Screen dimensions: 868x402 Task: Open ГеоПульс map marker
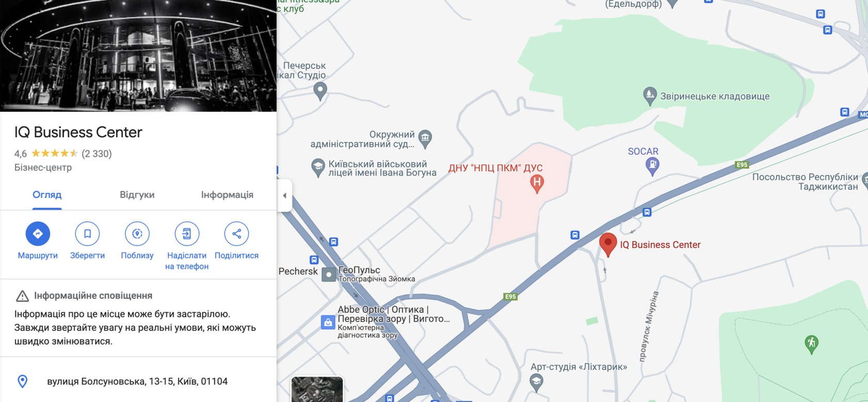point(329,275)
